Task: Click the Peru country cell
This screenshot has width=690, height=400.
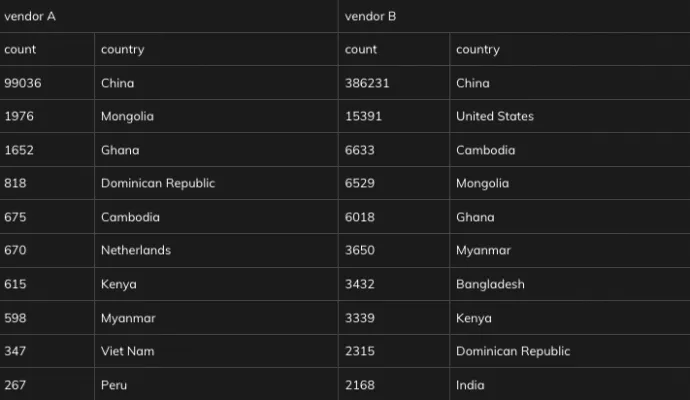Action: tap(216, 384)
